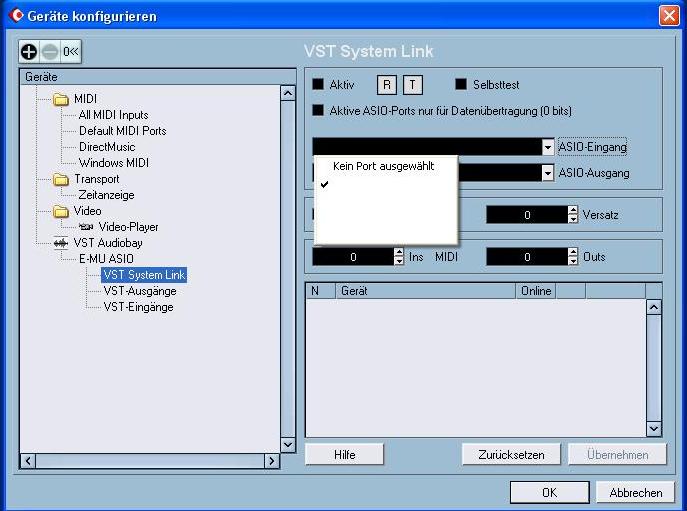Click device tree horizontal scroll left arrow

click(28, 461)
